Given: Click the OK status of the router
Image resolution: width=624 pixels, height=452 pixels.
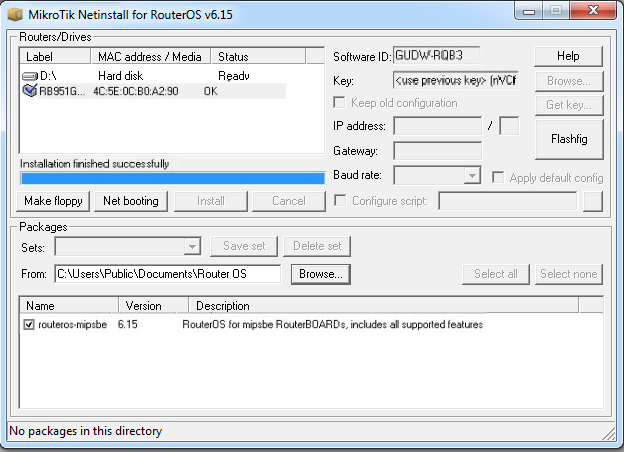Looking at the screenshot, I should point(211,91).
